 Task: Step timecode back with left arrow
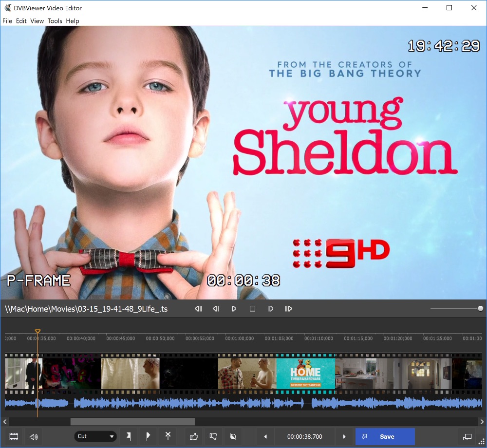[265, 436]
